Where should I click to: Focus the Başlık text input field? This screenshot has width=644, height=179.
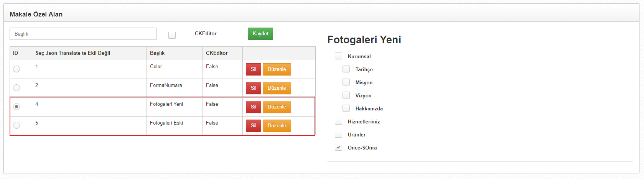coord(83,34)
